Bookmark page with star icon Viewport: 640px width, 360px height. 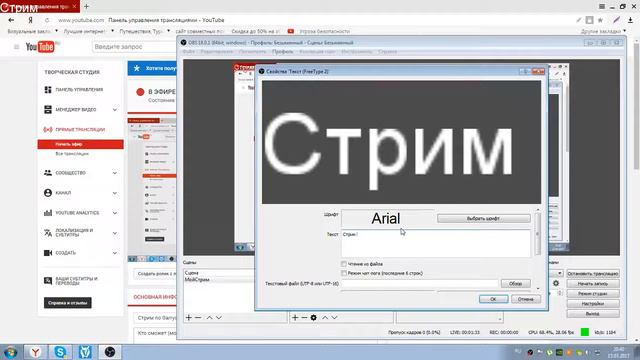pyautogui.click(x=600, y=20)
